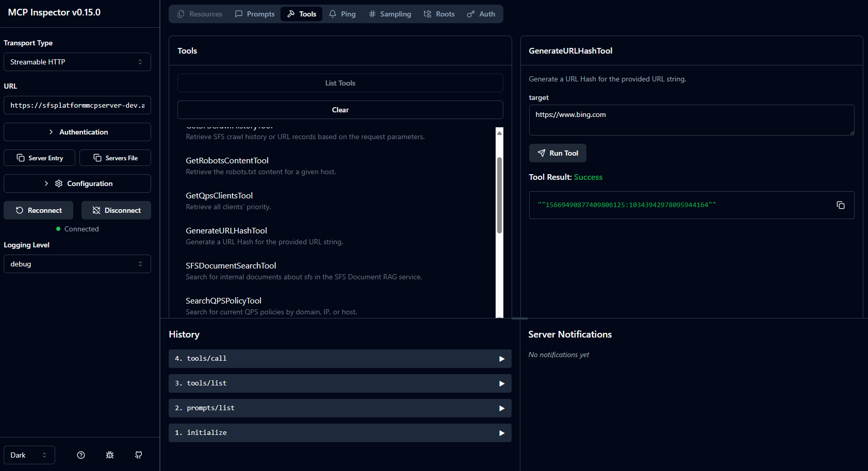868x471 pixels.
Task: Open the Auth tab label
Action: (487, 14)
